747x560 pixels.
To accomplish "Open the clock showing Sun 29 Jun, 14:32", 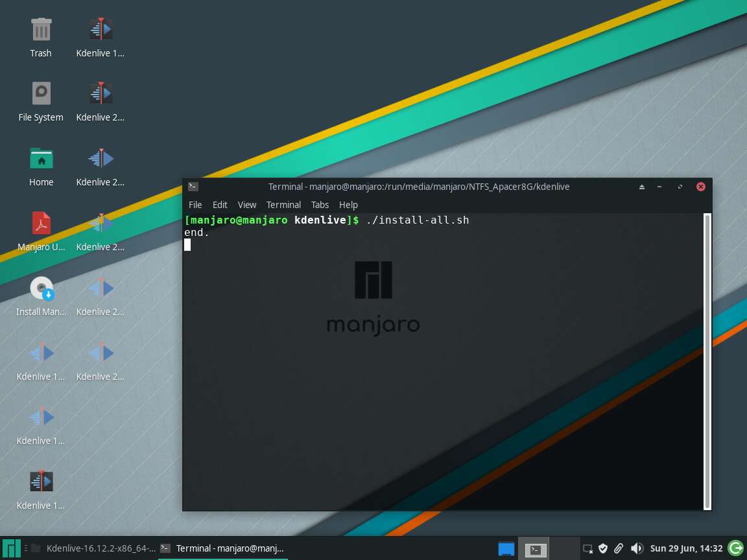I will [x=686, y=548].
